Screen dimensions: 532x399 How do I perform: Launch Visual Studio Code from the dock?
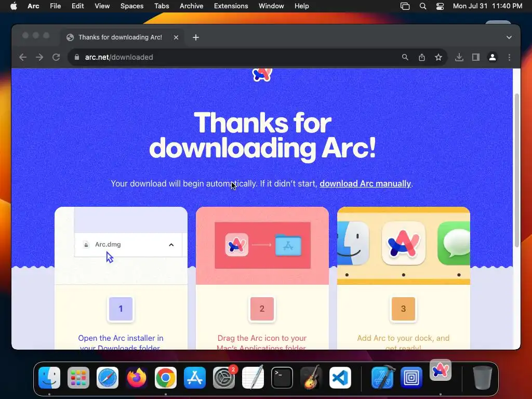coord(340,378)
